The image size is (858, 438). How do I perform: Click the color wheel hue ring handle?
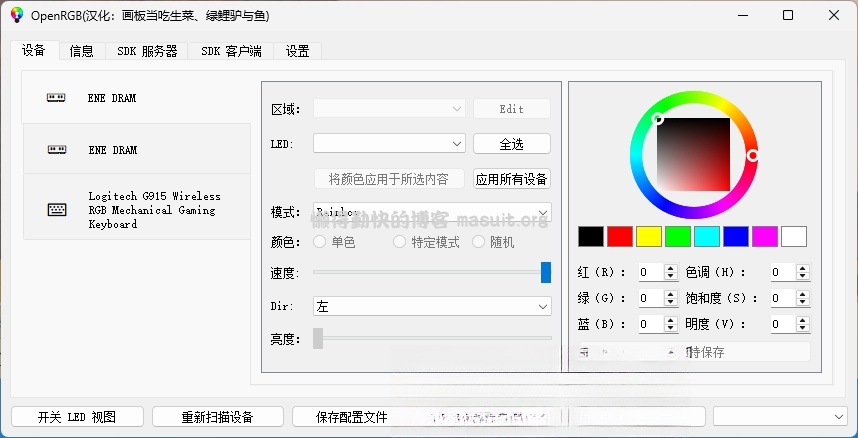pyautogui.click(x=753, y=155)
